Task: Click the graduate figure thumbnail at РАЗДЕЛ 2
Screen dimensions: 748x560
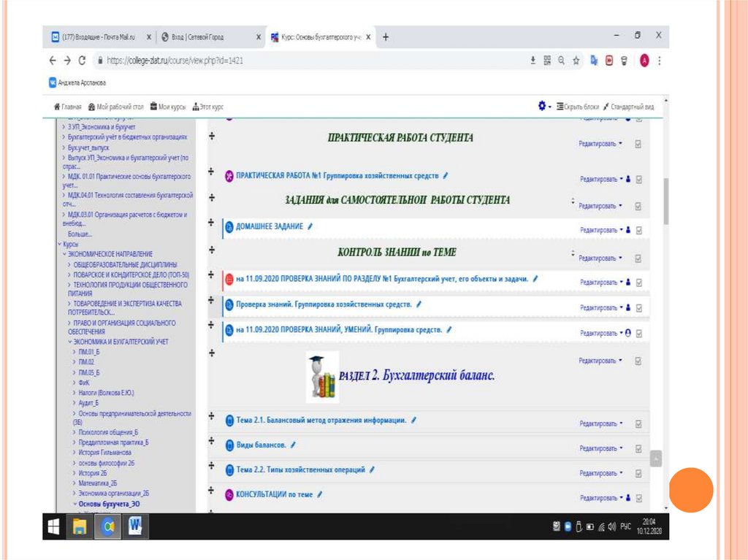Action: pyautogui.click(x=322, y=377)
